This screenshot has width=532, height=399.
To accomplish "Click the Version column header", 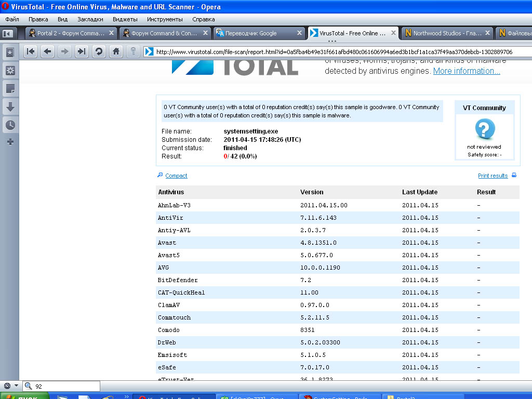I will coord(312,192).
